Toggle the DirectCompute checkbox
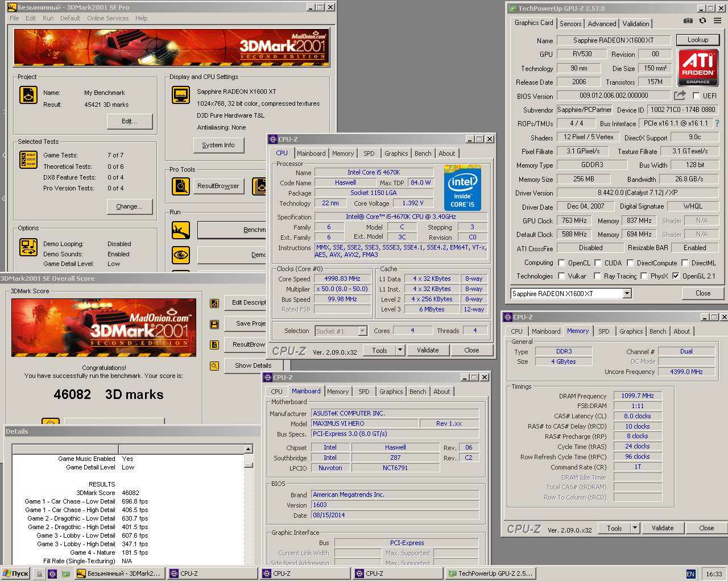Screen dimensions: 728x582 [x=630, y=263]
